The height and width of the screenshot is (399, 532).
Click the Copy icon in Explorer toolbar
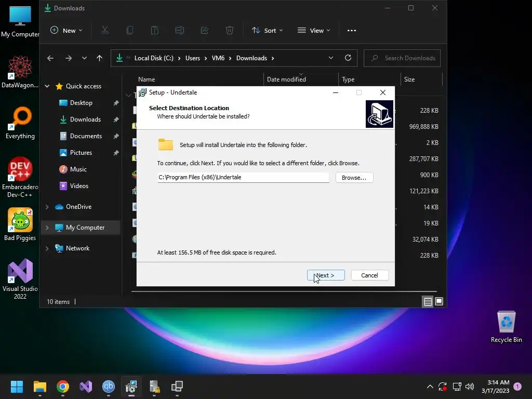(x=129, y=31)
